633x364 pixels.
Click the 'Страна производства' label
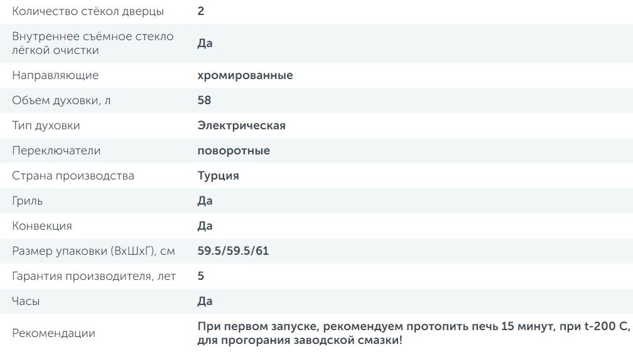click(73, 176)
